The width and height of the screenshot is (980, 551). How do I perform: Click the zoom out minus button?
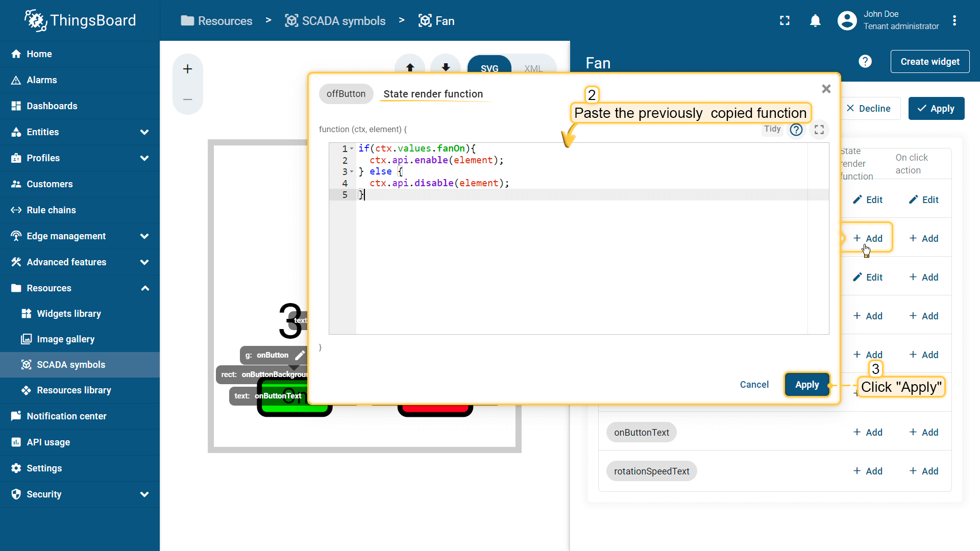click(x=188, y=99)
